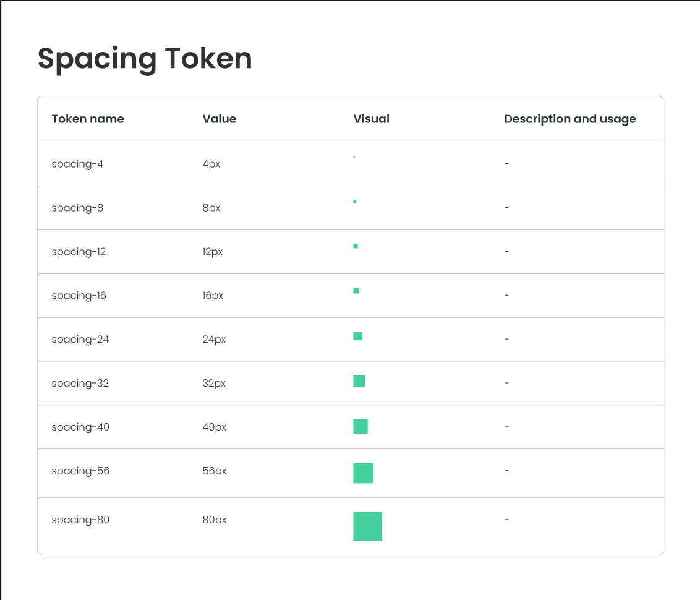Select the green square in spacing-16 row
The image size is (700, 600).
[356, 291]
